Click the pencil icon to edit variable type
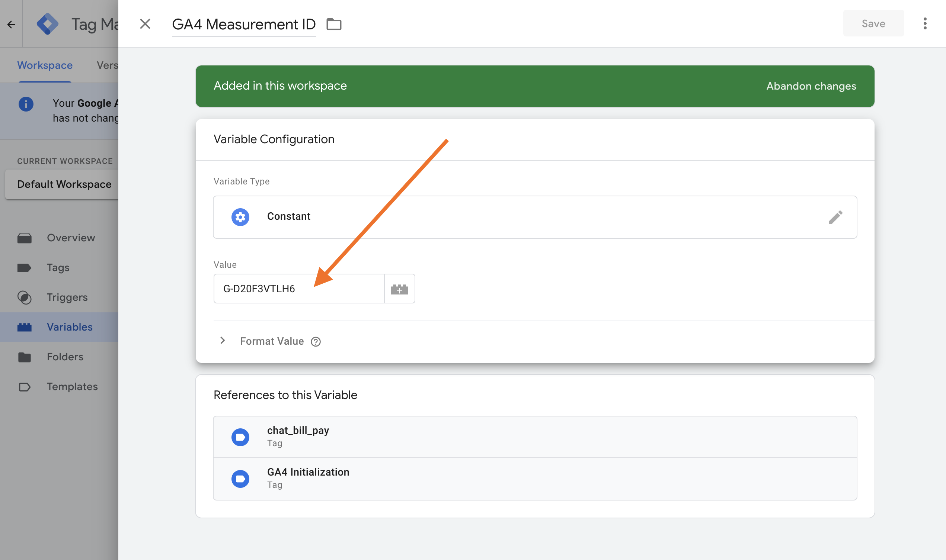946x560 pixels. (x=835, y=217)
